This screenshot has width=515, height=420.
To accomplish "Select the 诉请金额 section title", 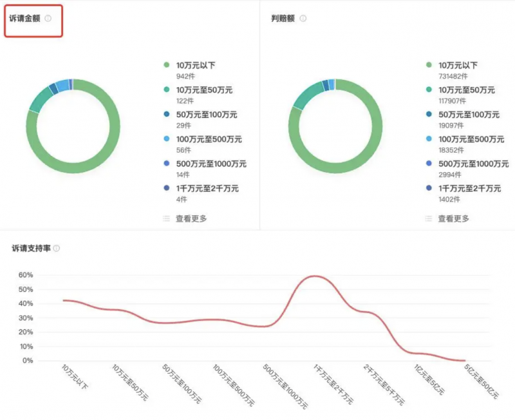I will (24, 19).
